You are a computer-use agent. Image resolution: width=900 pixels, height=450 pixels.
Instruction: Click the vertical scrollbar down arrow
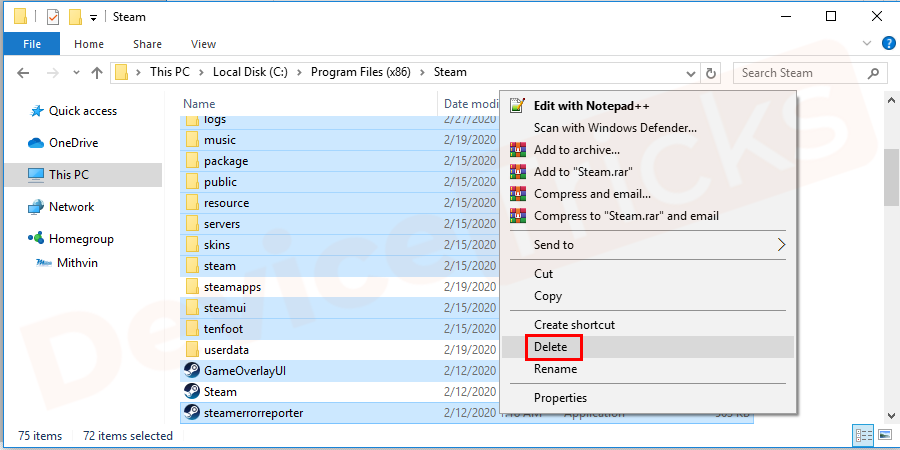(891, 416)
